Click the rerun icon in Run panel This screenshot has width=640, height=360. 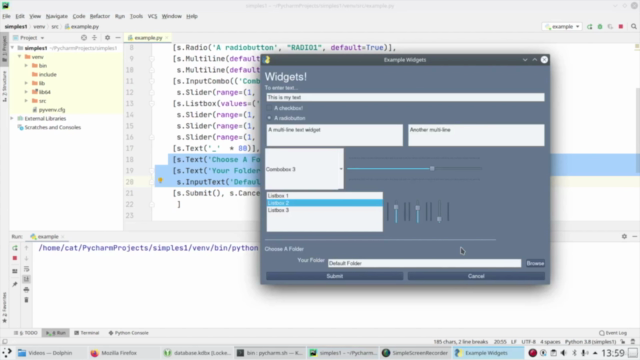point(15,248)
